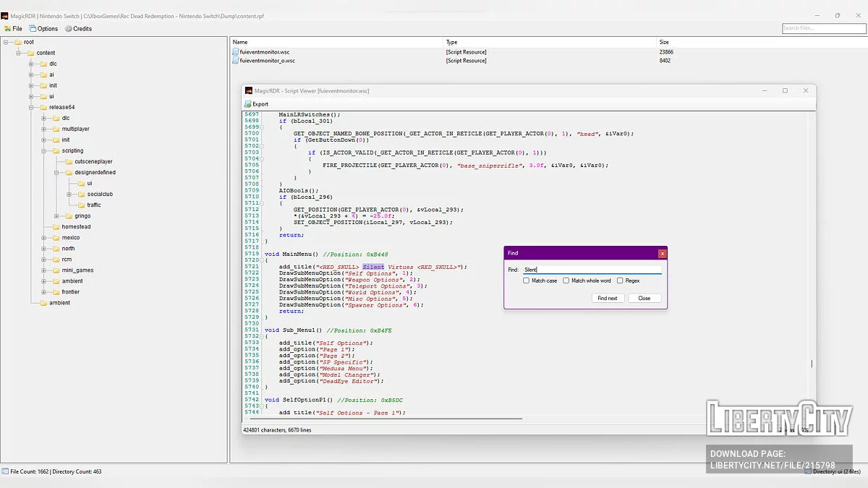This screenshot has width=868, height=488.
Task: Click the Export icon in Script Viewer
Action: (x=247, y=104)
